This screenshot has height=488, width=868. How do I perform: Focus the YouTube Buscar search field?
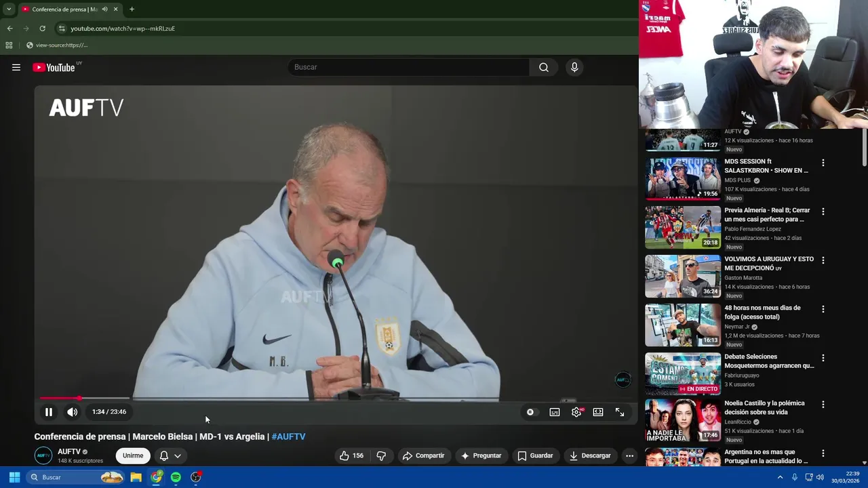pos(409,67)
